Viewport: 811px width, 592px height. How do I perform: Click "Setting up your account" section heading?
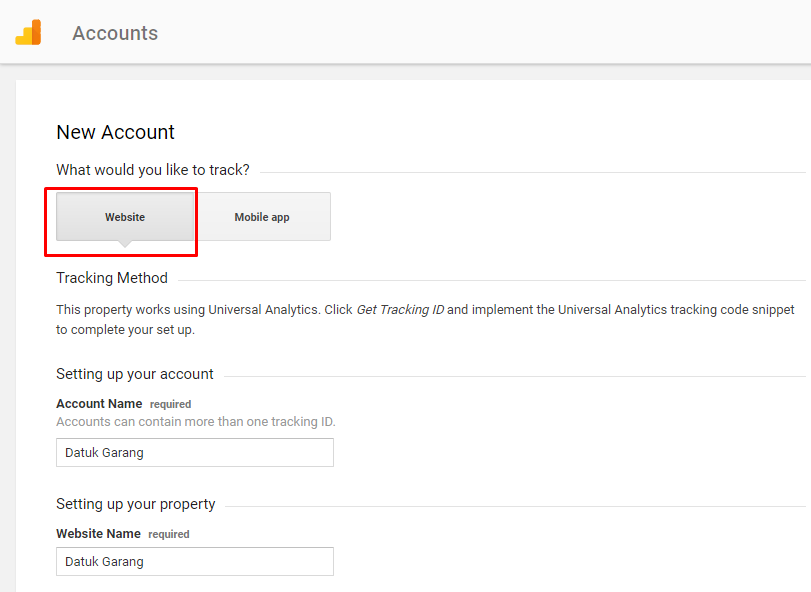(x=135, y=374)
